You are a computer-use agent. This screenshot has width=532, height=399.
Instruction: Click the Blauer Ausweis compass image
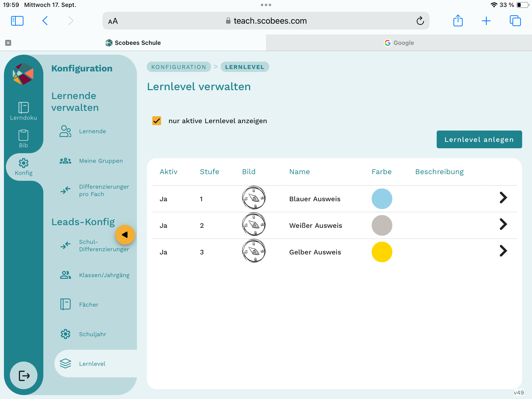pos(254,198)
